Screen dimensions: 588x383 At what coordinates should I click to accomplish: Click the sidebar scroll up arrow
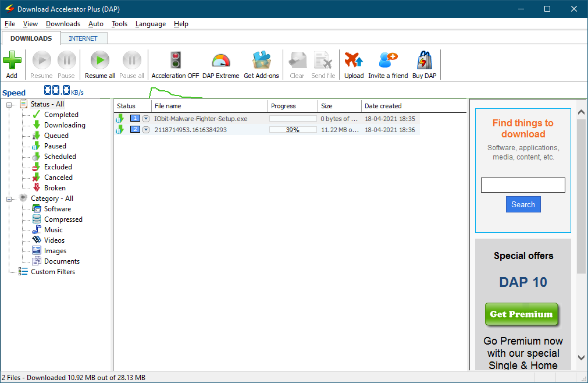[x=581, y=112]
